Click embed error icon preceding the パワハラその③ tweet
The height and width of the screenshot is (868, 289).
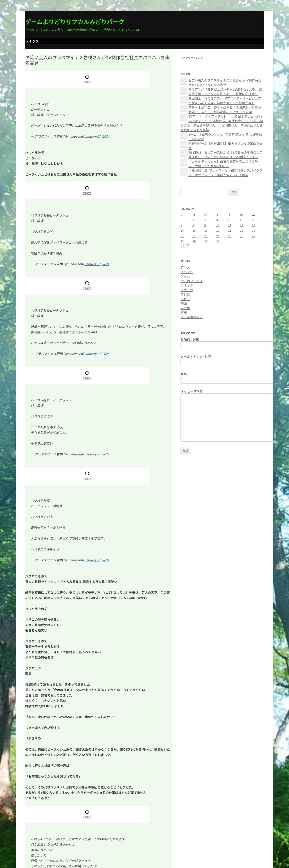click(x=87, y=373)
